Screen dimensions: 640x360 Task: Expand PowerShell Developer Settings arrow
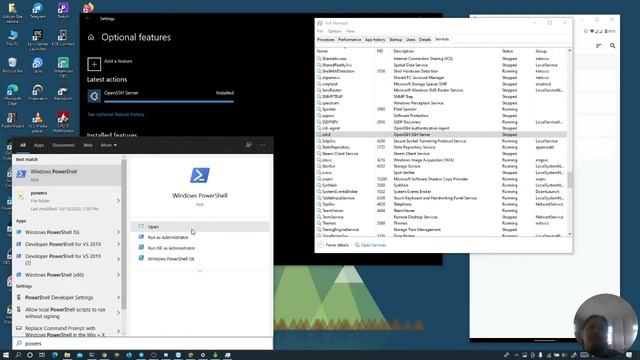pyautogui.click(x=118, y=298)
